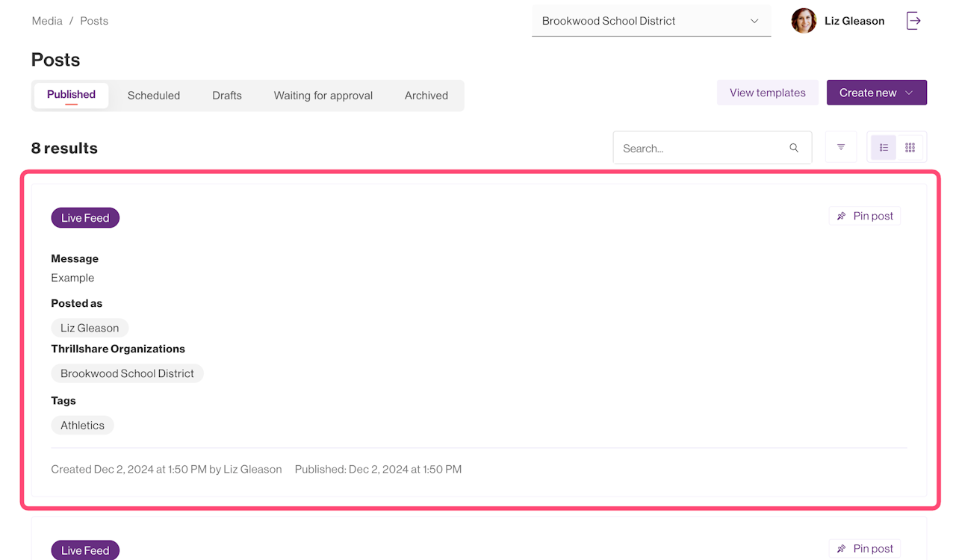Select the Published tab
This screenshot has width=956, height=560.
tap(71, 95)
